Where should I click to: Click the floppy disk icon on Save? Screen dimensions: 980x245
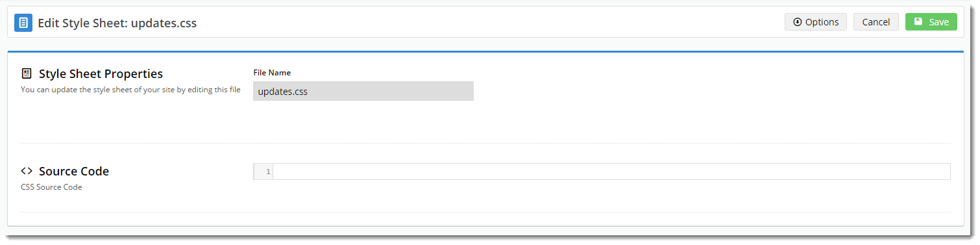click(918, 22)
